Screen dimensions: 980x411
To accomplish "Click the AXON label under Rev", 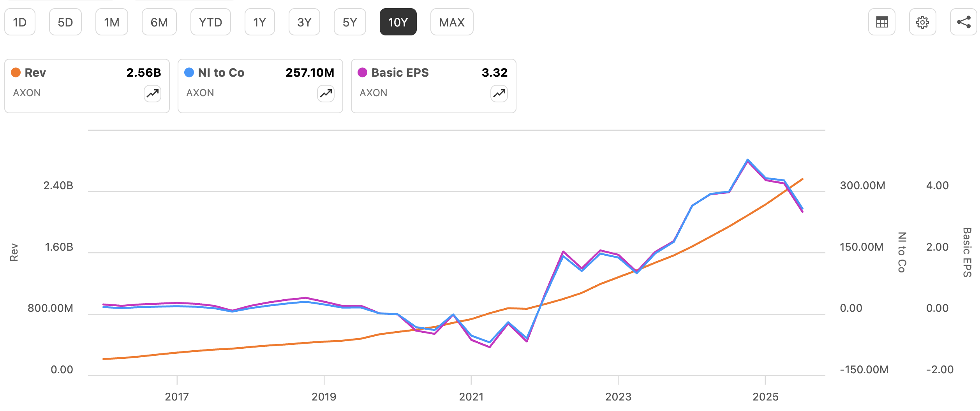I will [x=26, y=93].
